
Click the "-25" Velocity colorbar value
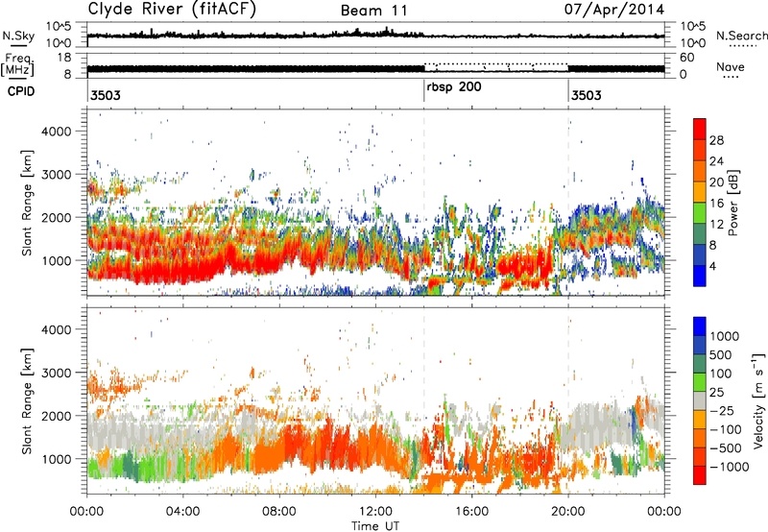[723, 410]
